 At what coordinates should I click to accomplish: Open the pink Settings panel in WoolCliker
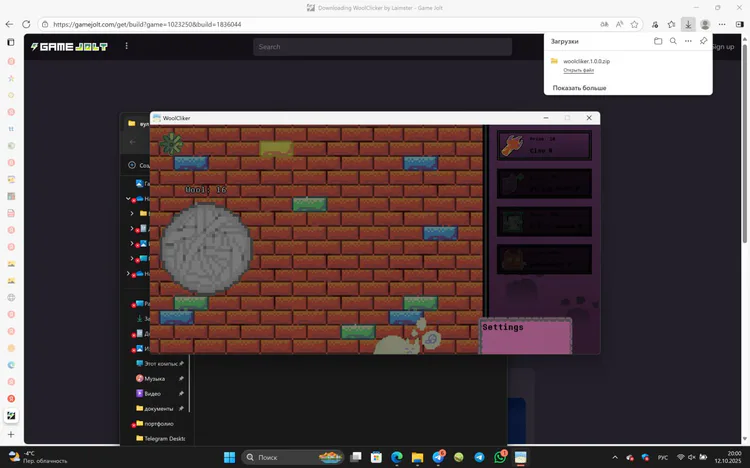pos(525,336)
